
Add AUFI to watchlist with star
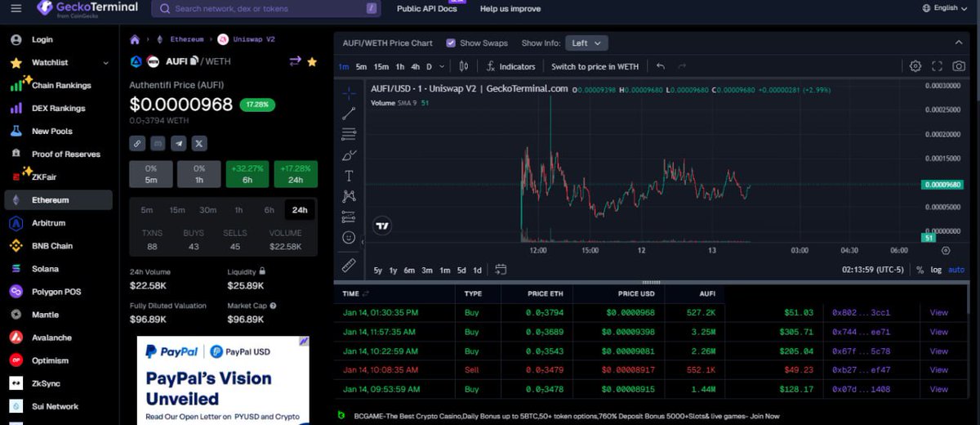pyautogui.click(x=312, y=61)
